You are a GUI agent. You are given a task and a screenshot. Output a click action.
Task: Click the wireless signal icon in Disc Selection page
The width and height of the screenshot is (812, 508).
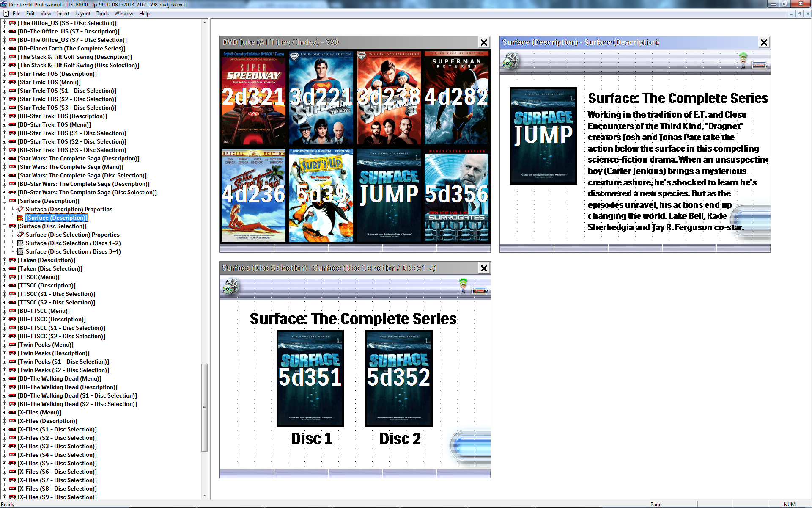463,285
